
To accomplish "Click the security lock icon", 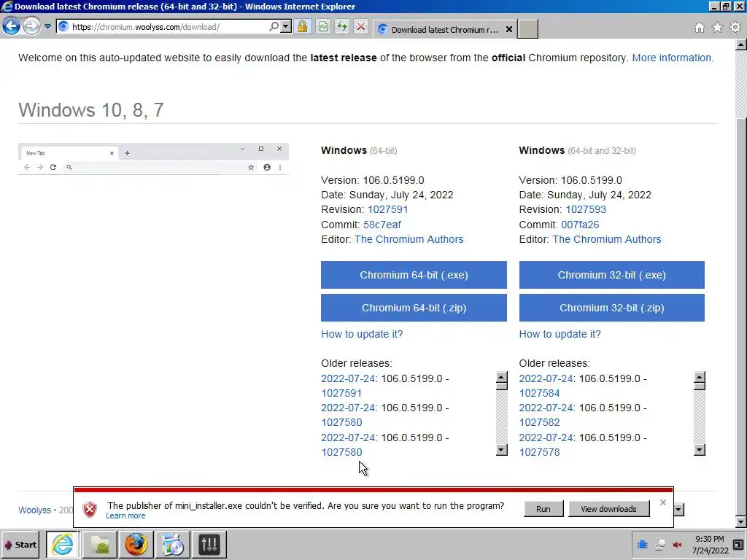I will pos(302,27).
